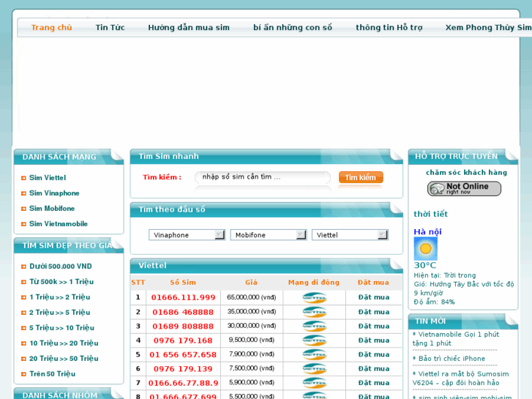Click Đặt mua for 01 656 657.658
The width and height of the screenshot is (532, 399).
[374, 355]
